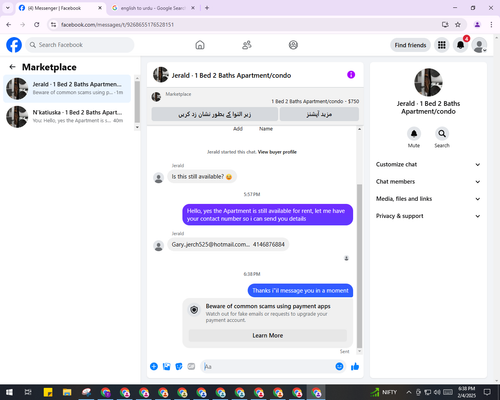Click the install app icon in address bar
This screenshot has height=400, width=500.
tap(445, 25)
